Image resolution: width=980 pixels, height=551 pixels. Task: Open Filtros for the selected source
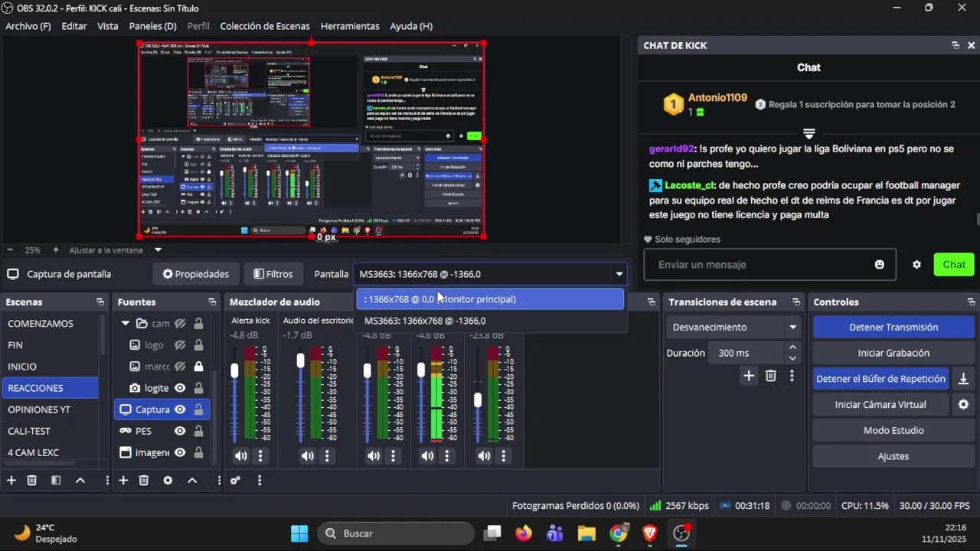(x=273, y=274)
